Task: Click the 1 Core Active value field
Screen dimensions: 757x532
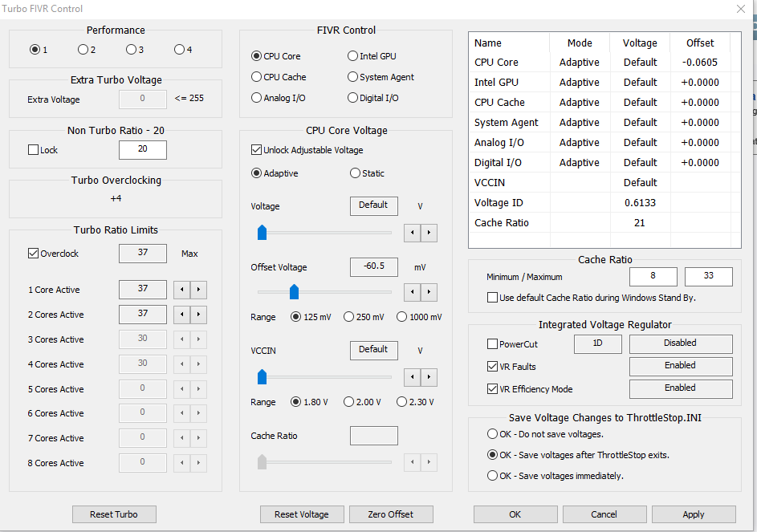Action: [x=143, y=290]
